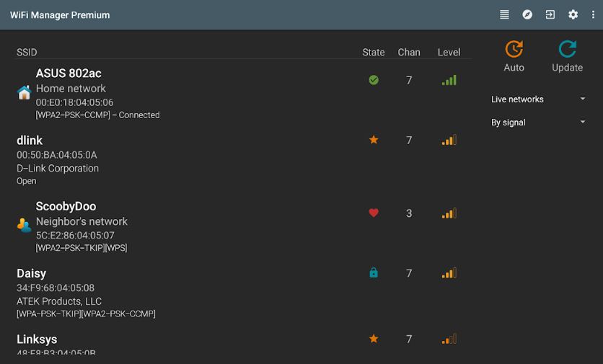This screenshot has width=603, height=364.
Task: Click the neighbor icon for ScoobyDoo
Action: pyautogui.click(x=25, y=225)
